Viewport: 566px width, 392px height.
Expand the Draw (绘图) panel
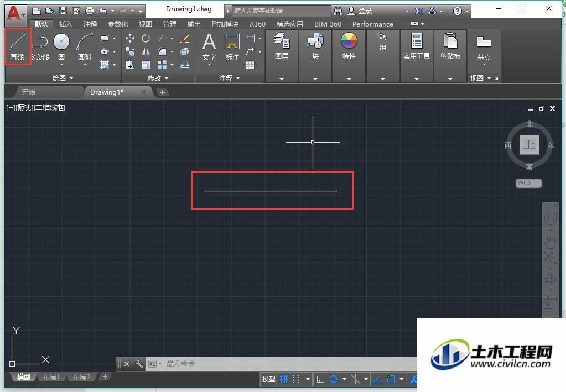63,78
